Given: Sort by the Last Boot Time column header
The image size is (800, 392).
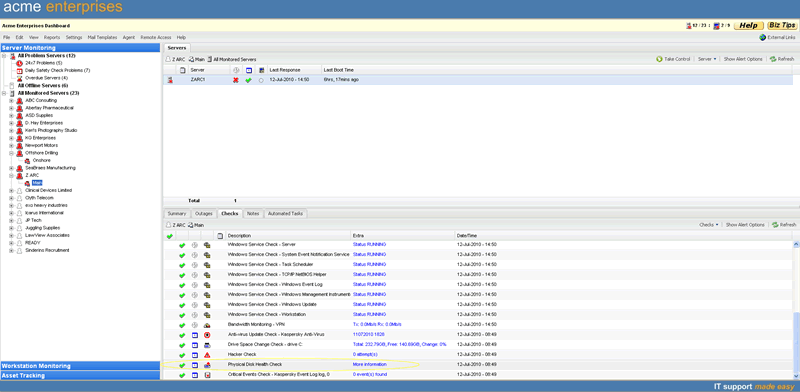Looking at the screenshot, I should point(338,70).
